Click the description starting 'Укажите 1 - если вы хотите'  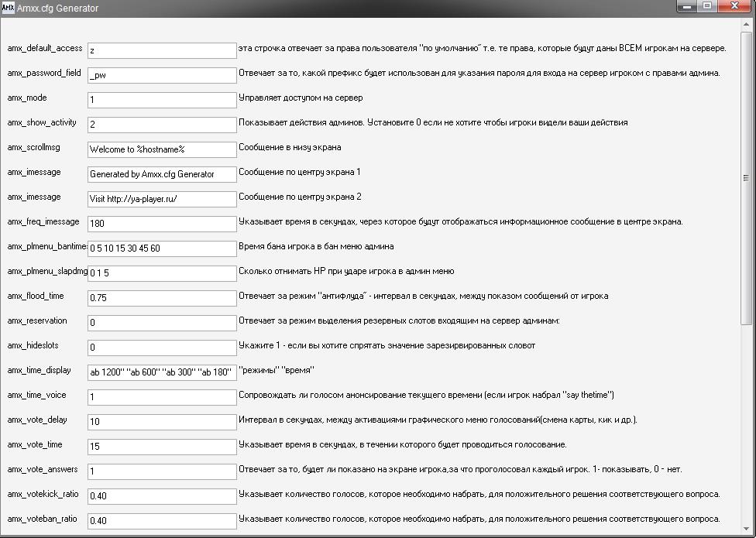pos(387,345)
